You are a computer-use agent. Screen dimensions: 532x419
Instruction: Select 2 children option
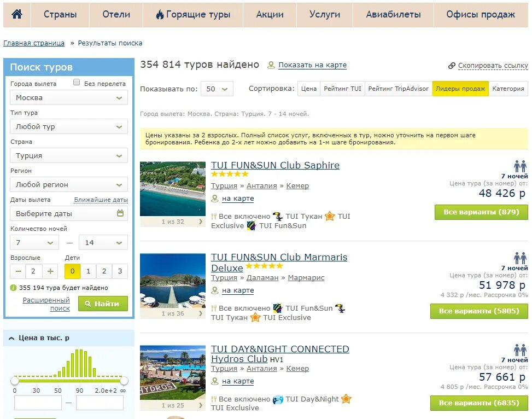coord(104,271)
